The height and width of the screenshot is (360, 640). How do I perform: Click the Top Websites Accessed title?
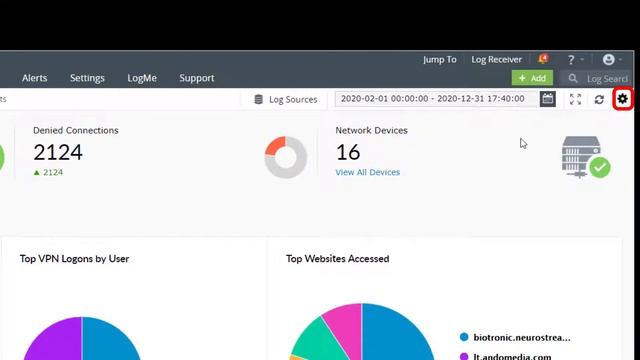[x=338, y=259]
